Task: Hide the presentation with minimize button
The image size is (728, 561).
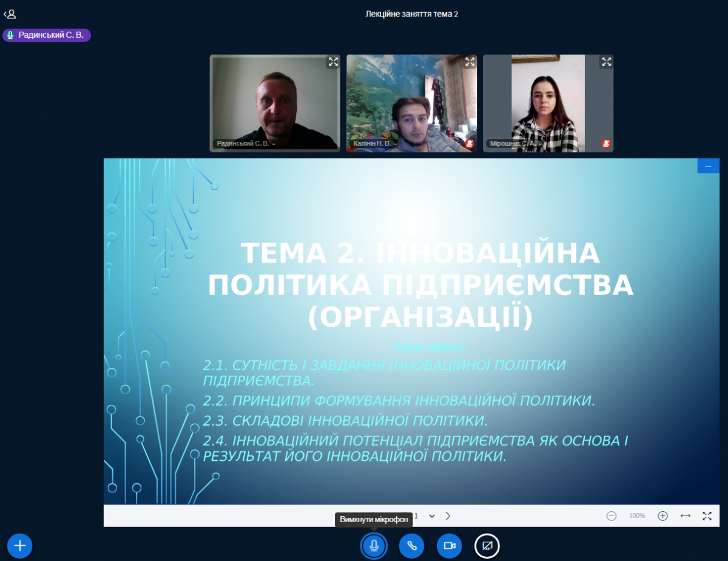Action: point(708,166)
